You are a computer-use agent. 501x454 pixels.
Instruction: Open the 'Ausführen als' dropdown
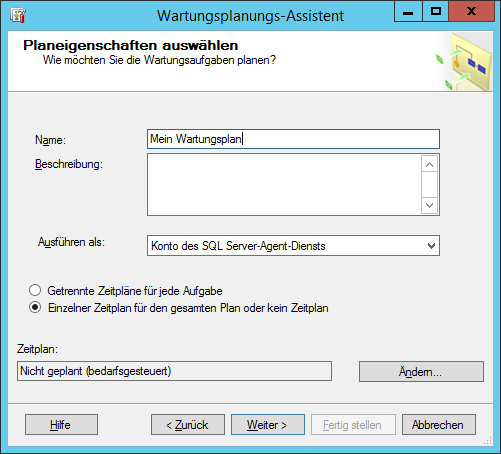[x=293, y=246]
